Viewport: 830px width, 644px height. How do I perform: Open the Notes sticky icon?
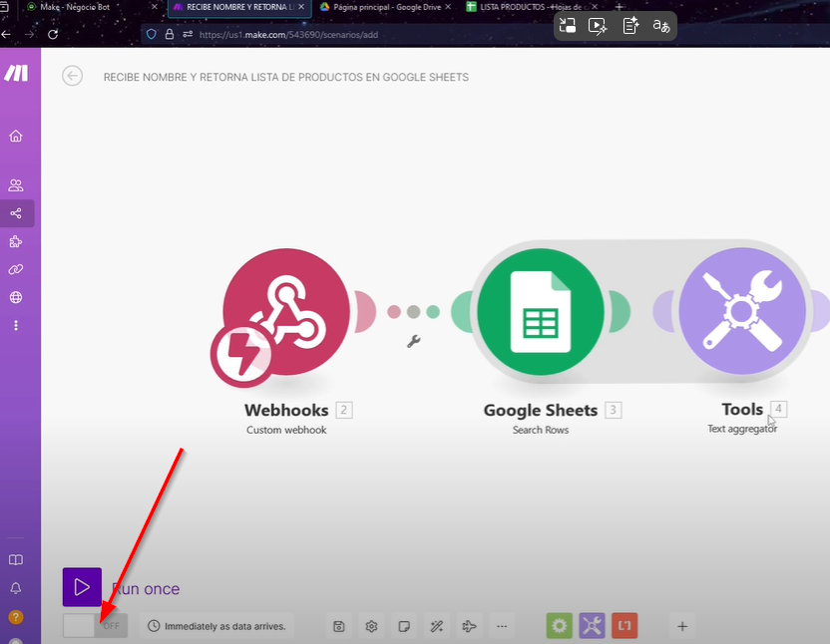coord(404,626)
